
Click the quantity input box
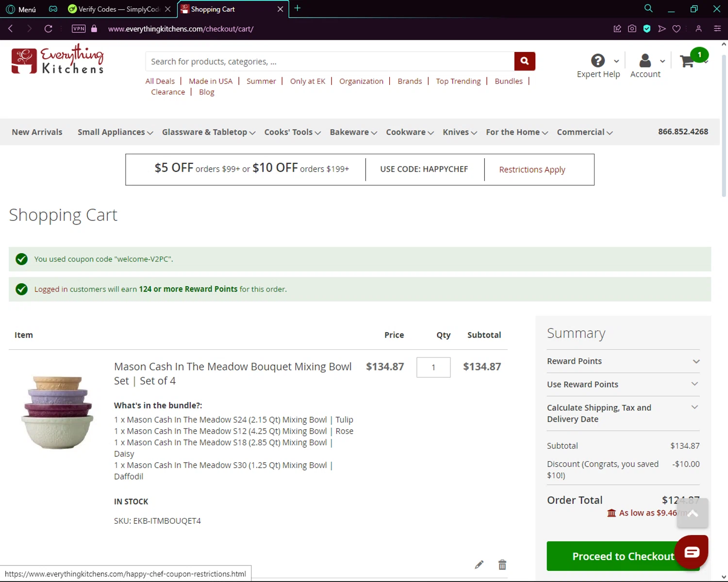(x=433, y=367)
